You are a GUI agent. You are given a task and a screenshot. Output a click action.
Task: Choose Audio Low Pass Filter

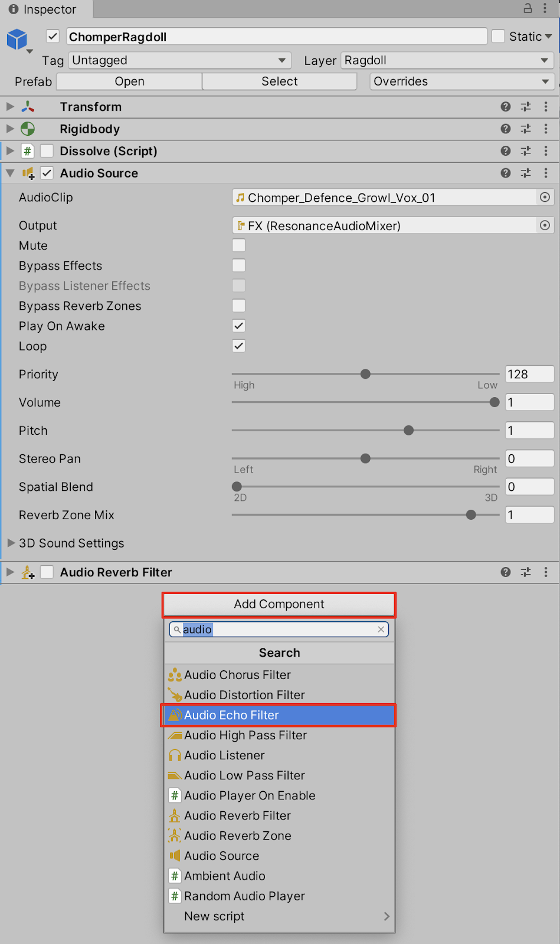point(280,775)
